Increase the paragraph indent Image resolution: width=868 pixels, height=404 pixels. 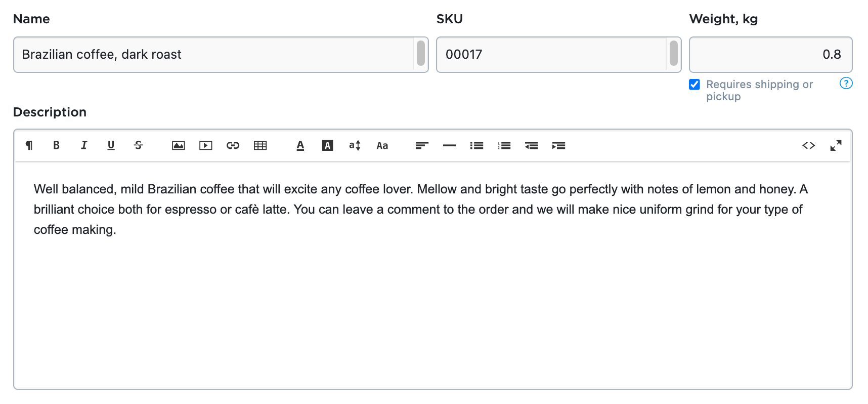559,145
